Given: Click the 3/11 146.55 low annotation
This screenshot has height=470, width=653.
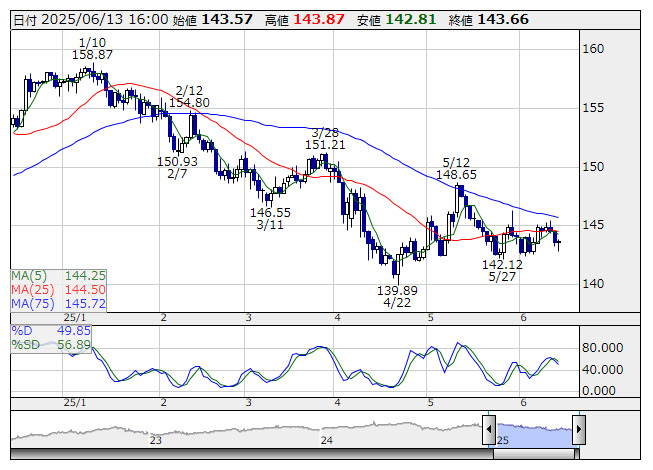Looking at the screenshot, I should (270, 219).
